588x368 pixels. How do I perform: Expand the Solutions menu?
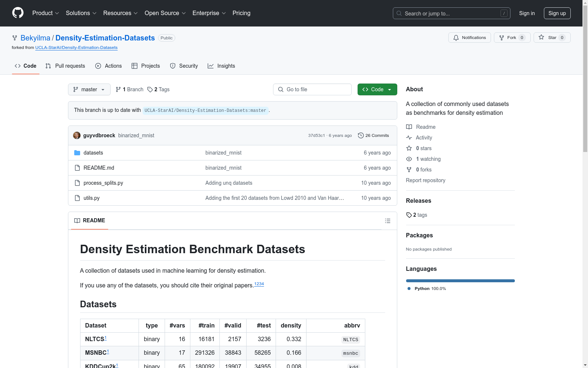[81, 13]
